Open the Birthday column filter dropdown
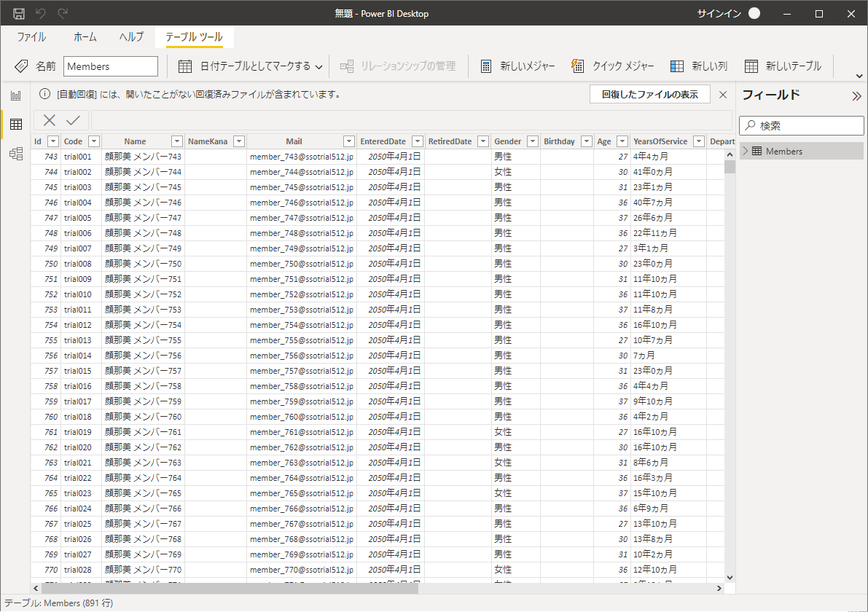Screen dimensions: 868x612 (x=586, y=141)
